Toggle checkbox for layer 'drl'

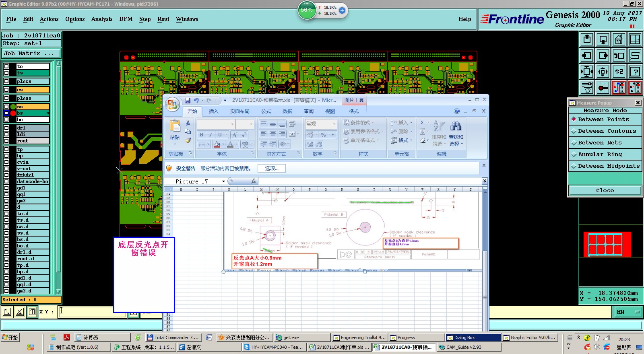(6, 128)
